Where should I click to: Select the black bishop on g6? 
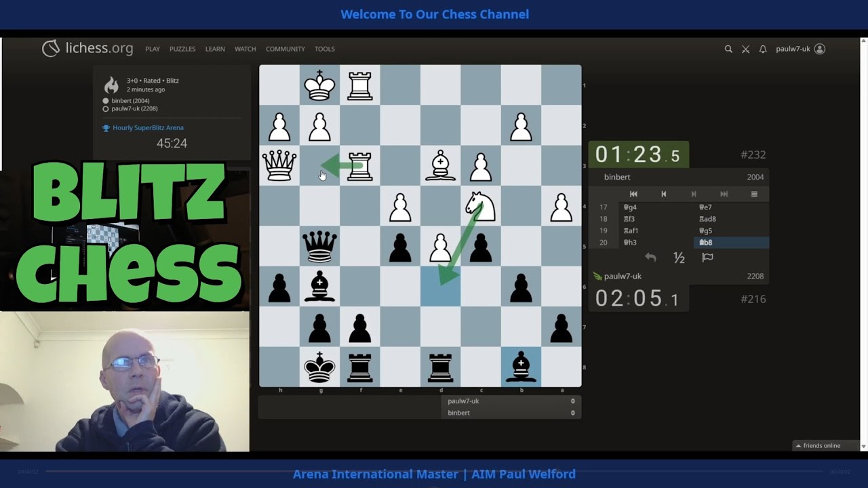[319, 287]
